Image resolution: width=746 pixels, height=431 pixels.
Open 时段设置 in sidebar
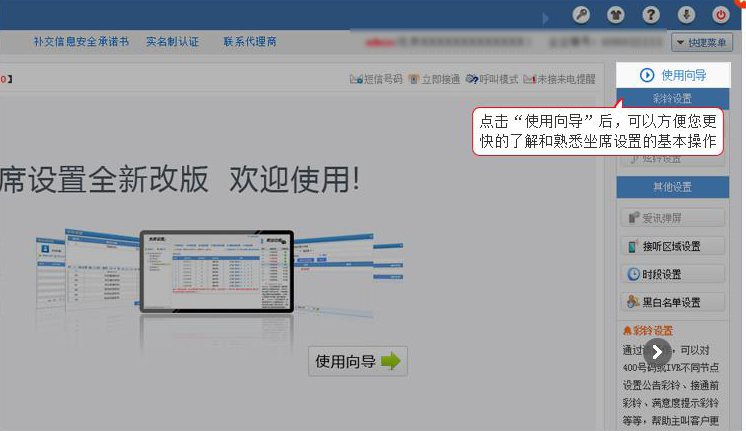[x=671, y=274]
